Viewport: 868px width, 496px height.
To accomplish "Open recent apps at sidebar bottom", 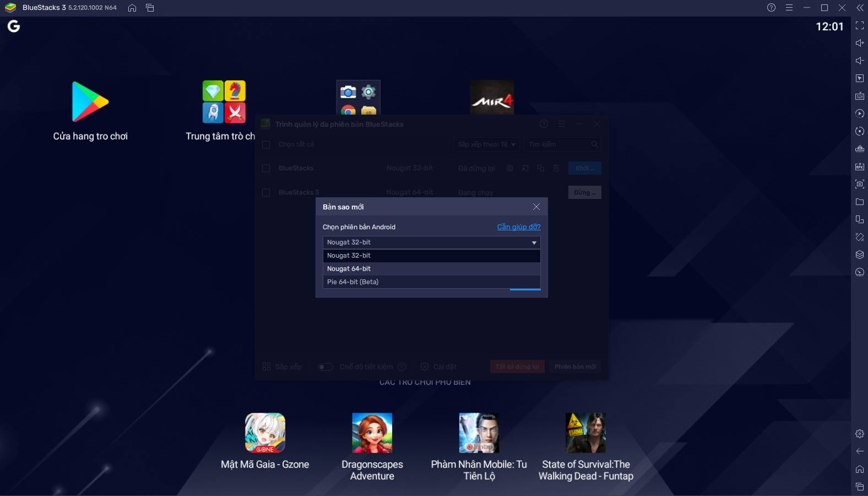I will (860, 487).
